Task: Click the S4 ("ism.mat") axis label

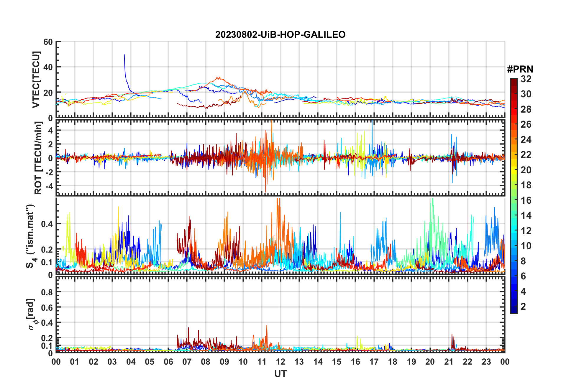Action: (x=30, y=236)
